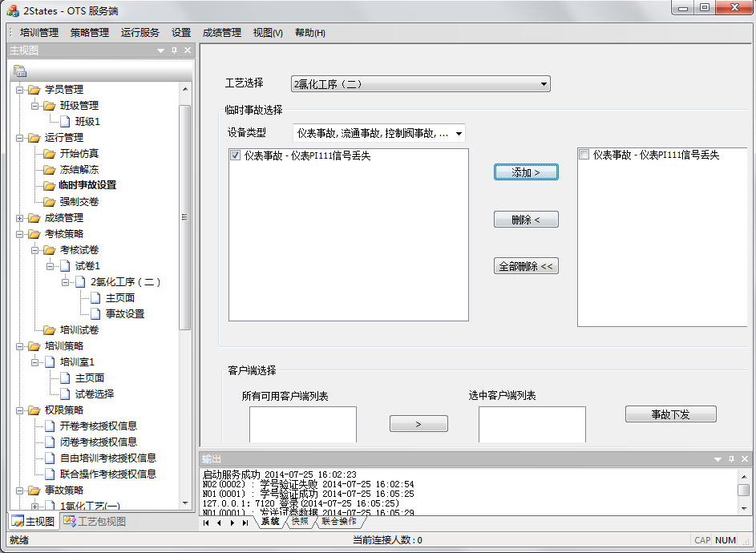Jump to first output tab with arrow

click(x=206, y=523)
